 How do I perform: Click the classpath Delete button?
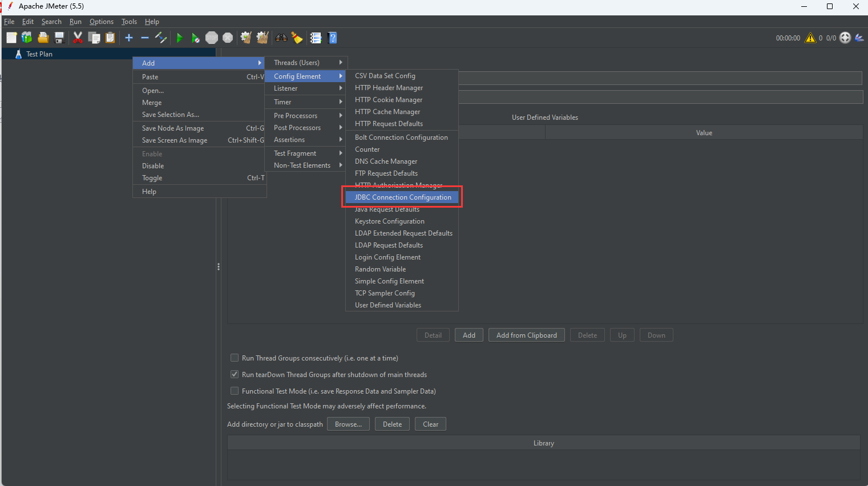392,424
